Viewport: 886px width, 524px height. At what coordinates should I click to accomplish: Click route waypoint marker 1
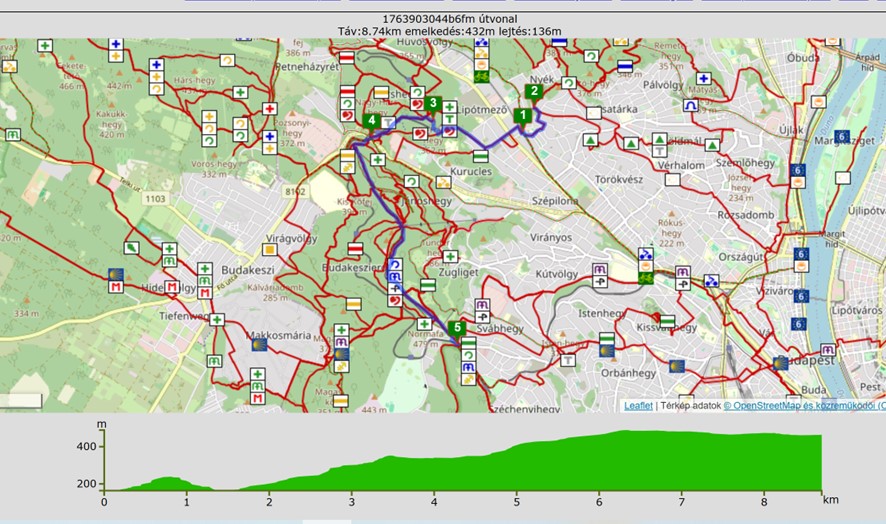point(520,116)
